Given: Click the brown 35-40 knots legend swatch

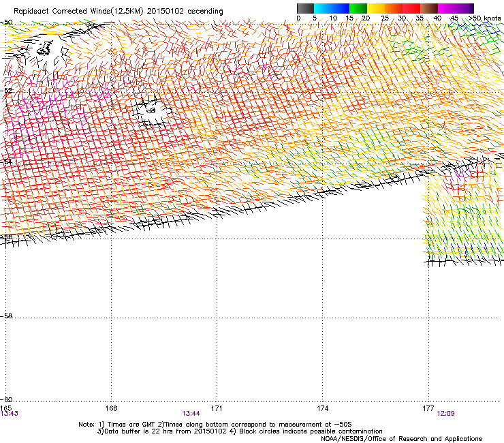Looking at the screenshot, I should point(429,8).
